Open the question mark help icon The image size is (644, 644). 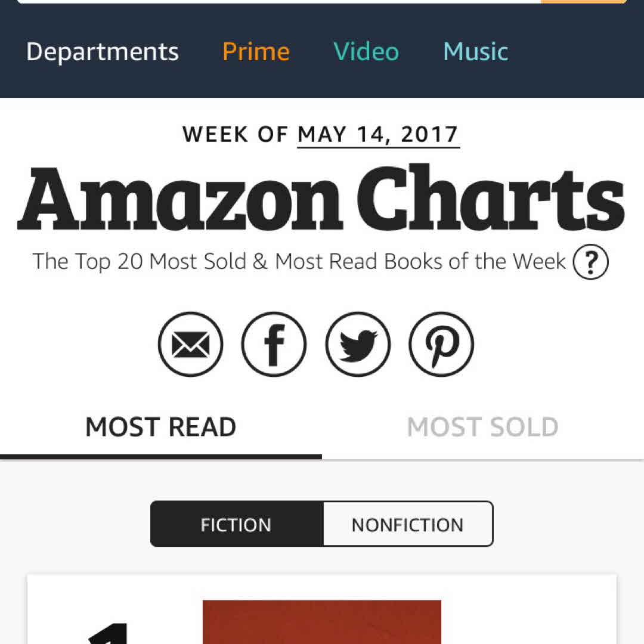pos(590,263)
